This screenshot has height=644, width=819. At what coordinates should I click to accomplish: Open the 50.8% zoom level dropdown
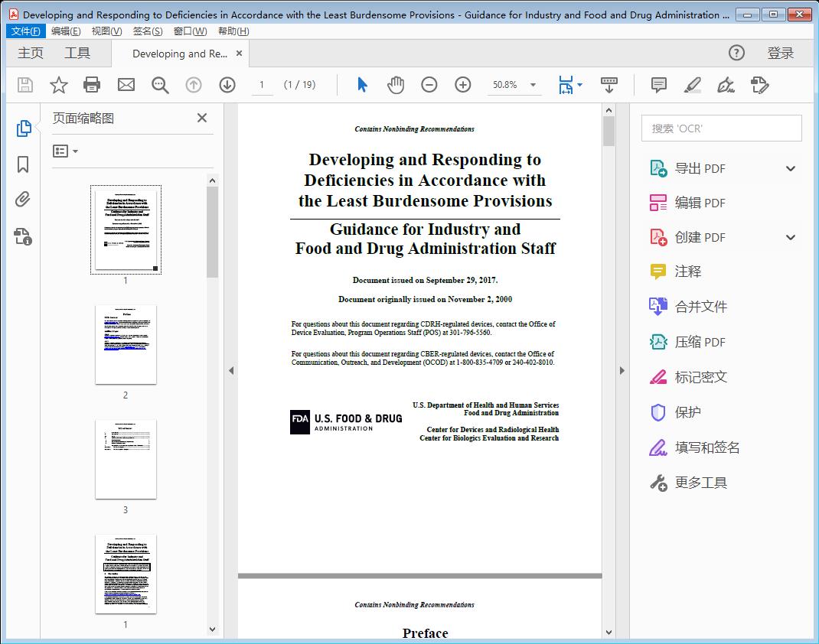click(x=514, y=85)
